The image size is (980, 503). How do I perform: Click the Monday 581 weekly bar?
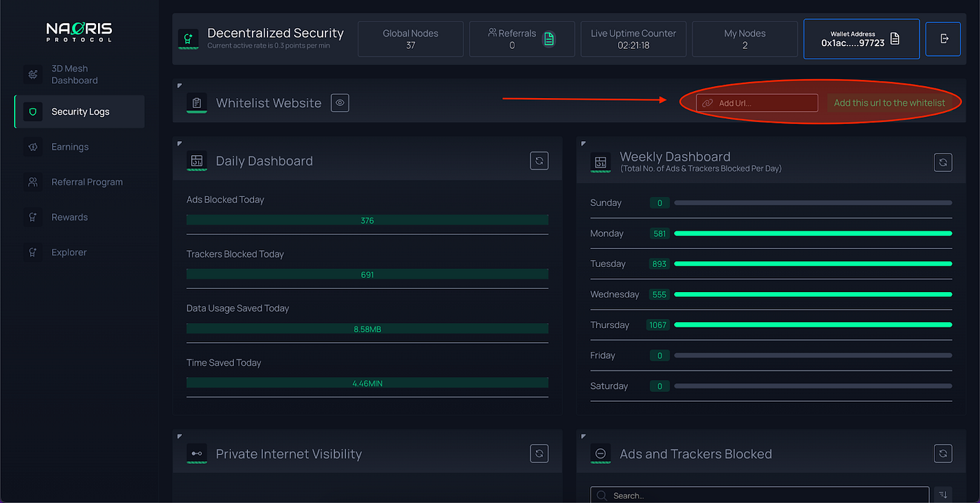click(x=813, y=233)
